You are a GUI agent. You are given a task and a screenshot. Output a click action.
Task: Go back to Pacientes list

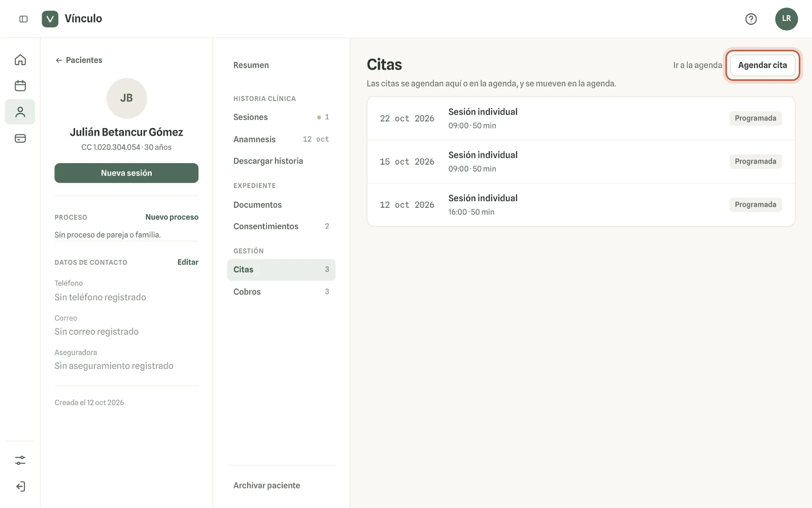point(79,60)
